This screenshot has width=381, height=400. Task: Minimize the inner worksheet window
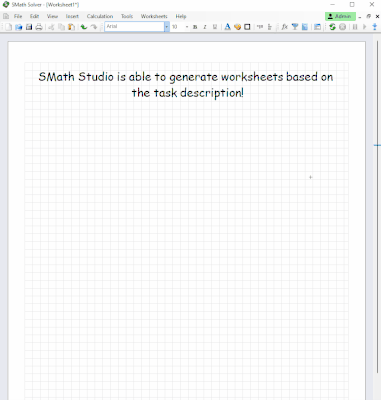tap(360, 16)
